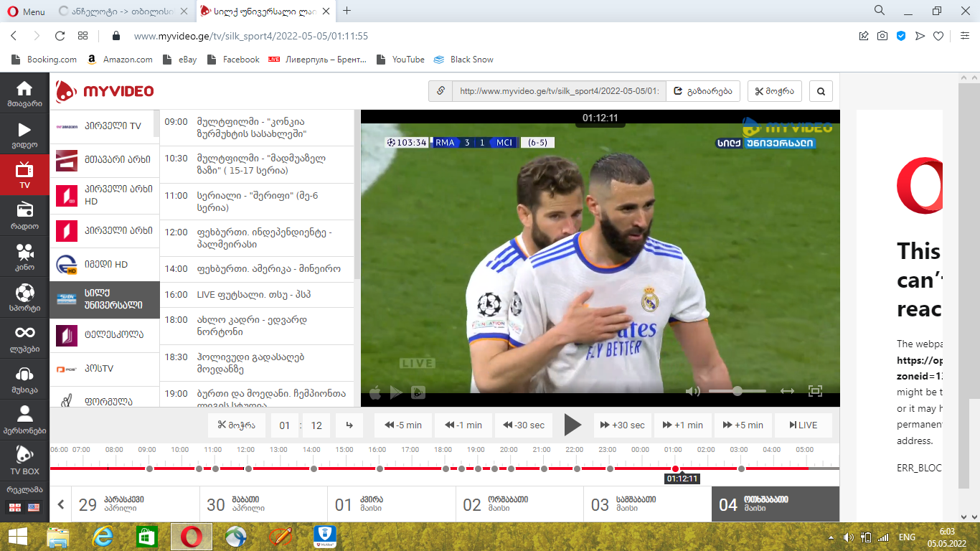Mute the video player volume speaker
Viewport: 980px width, 551px height.
pos(692,391)
